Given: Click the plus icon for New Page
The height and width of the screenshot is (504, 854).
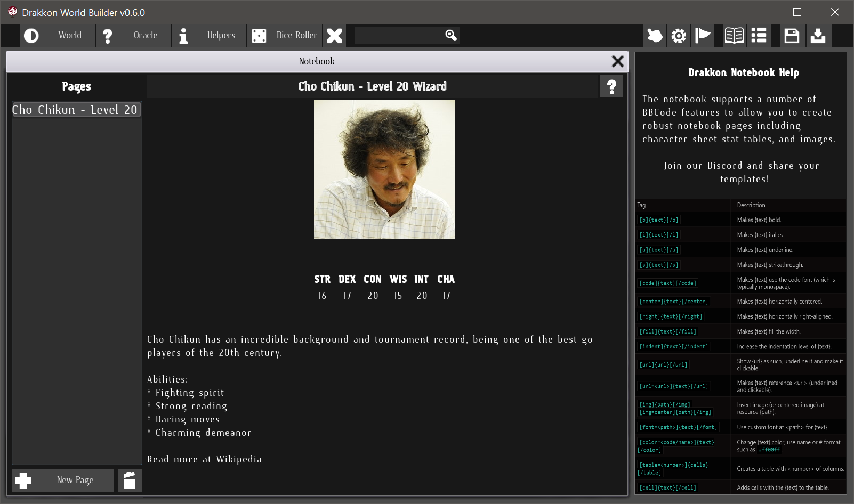Looking at the screenshot, I should point(23,481).
